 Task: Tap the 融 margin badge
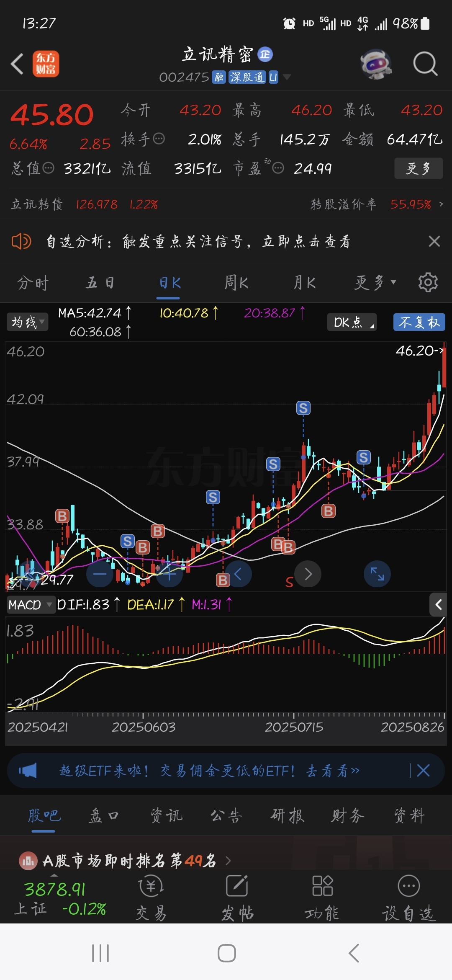coord(219,77)
